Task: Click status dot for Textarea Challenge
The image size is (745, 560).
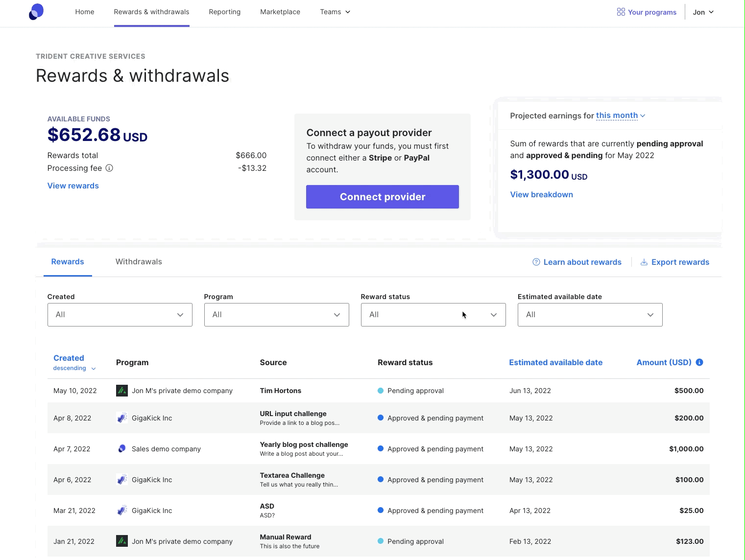Action: click(x=381, y=480)
